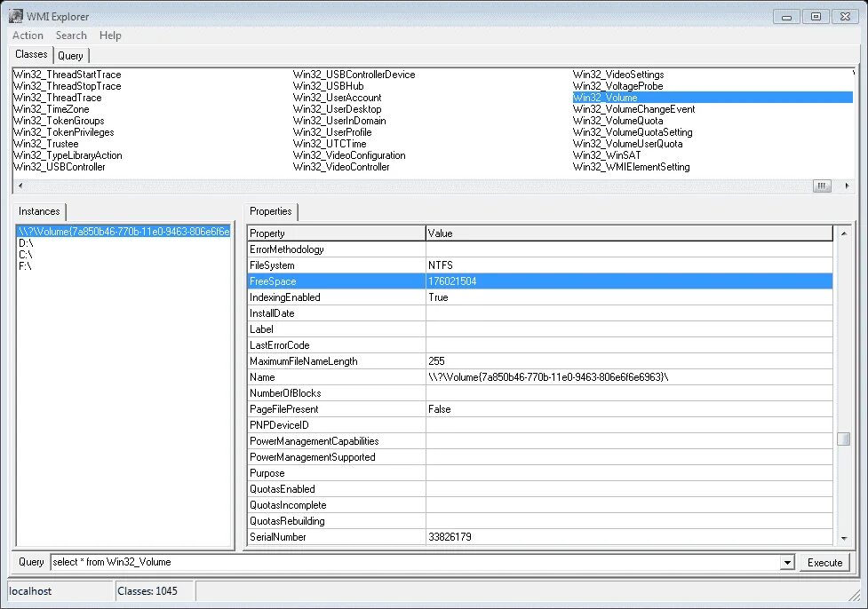
Task: Open the Action menu
Action: (28, 36)
